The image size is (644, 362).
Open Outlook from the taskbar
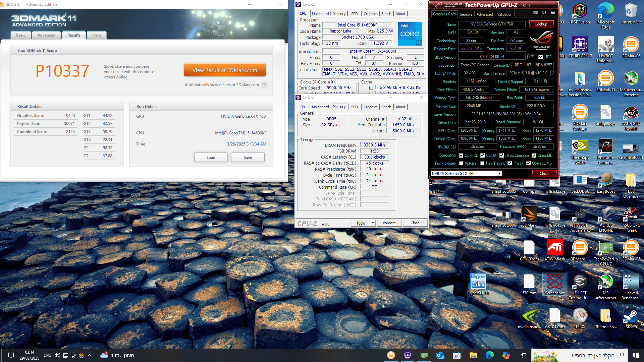click(440, 355)
